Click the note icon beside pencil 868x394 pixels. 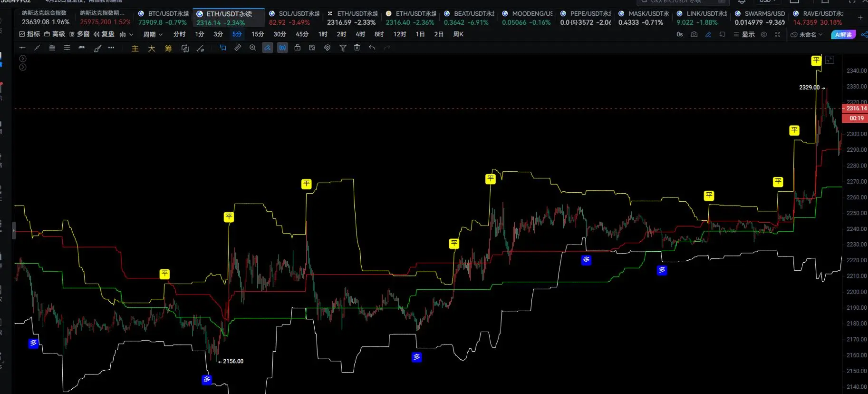[x=722, y=34]
